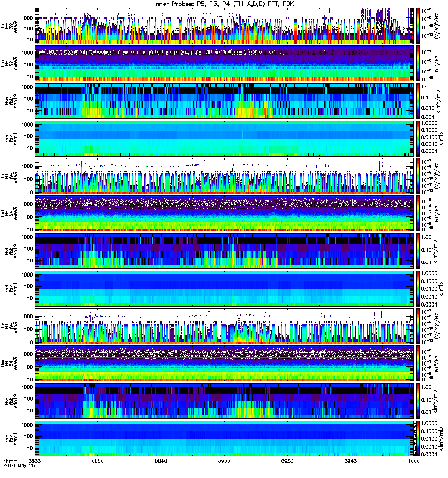Click the "tha fbk edc12" y-axis label

point(11,101)
